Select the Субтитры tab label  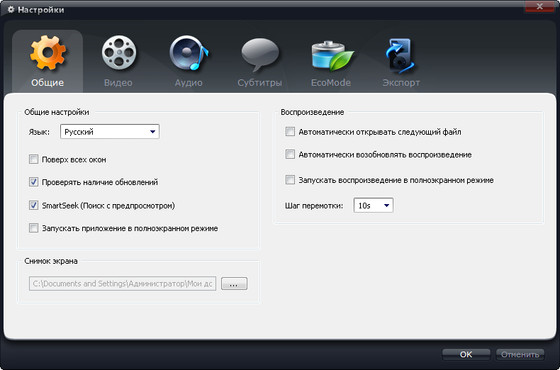(260, 83)
